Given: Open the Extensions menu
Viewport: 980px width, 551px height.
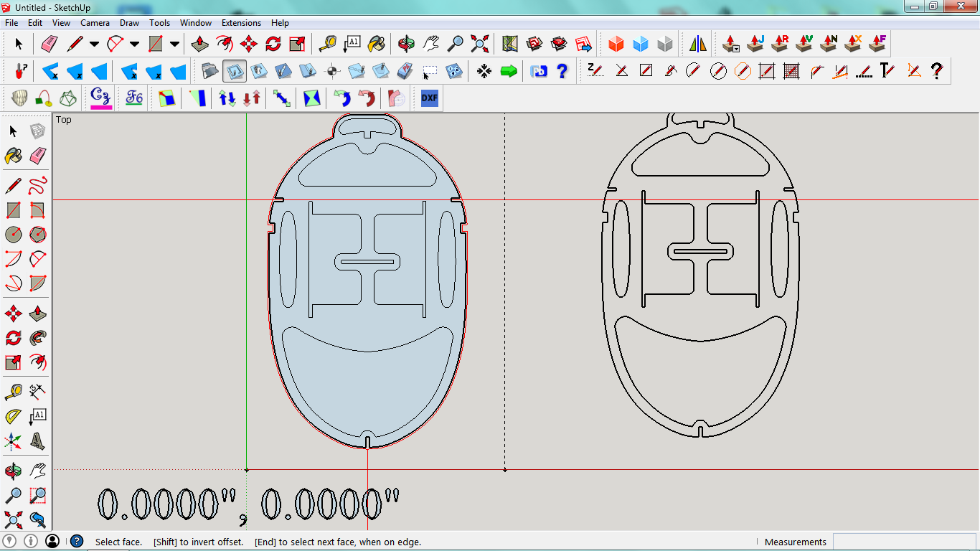Looking at the screenshot, I should click(241, 23).
